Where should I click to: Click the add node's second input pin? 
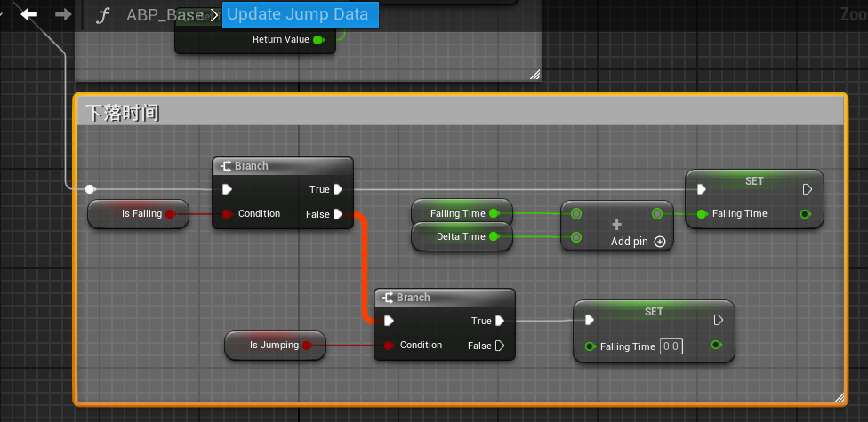[576, 237]
